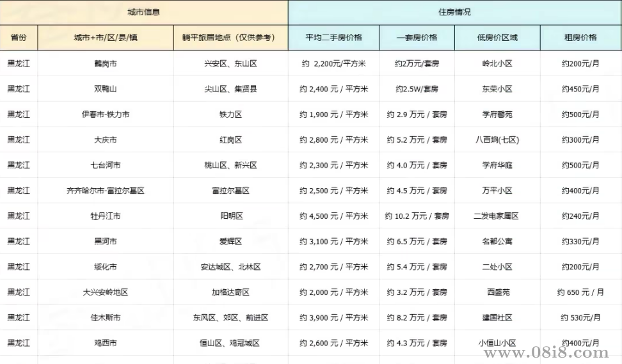The image size is (622, 364).
Task: Click the 一套房价格 column header
Action: click(x=417, y=38)
